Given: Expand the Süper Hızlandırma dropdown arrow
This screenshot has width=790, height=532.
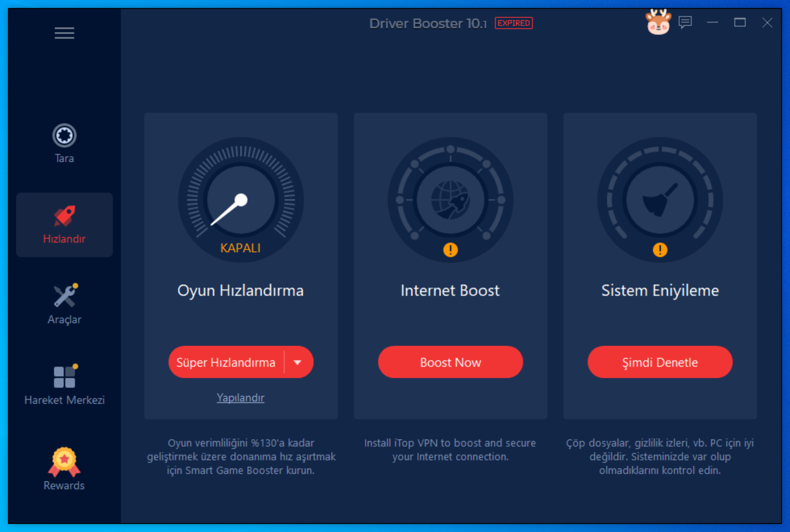Looking at the screenshot, I should click(298, 362).
